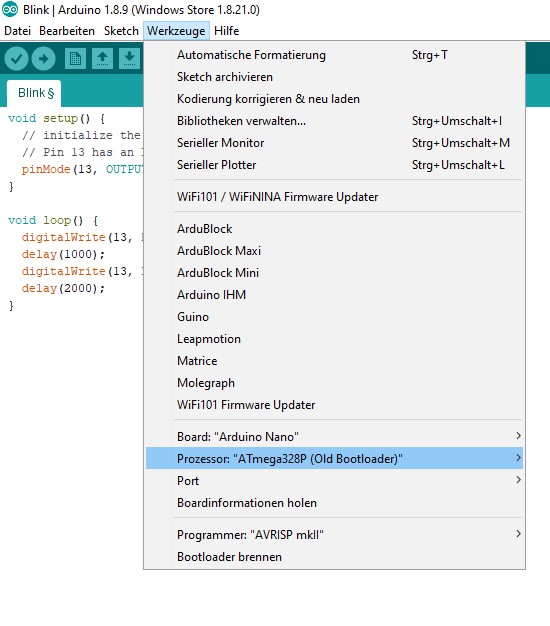Open the Hilfe menu
This screenshot has height=626, width=550.
tap(226, 31)
